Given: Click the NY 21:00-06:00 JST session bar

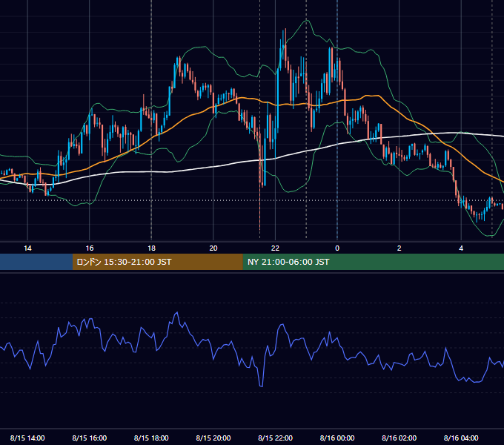Looking at the screenshot, I should click(373, 262).
